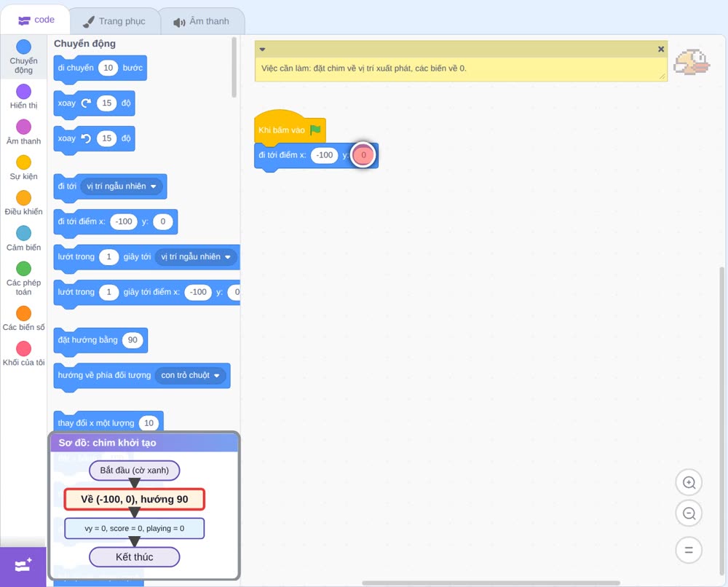
Task: Click the 'Kết thúc' flowchart node
Action: coord(134,557)
